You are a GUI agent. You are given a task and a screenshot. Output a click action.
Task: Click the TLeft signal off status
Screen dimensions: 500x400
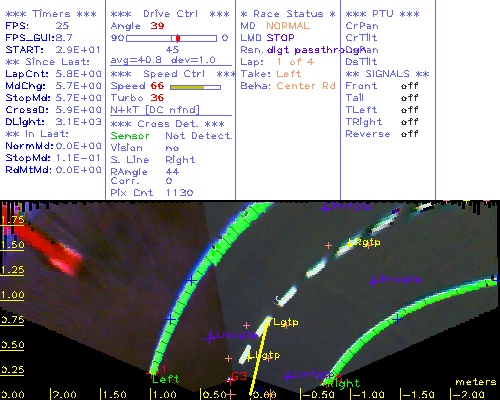[x=410, y=110]
